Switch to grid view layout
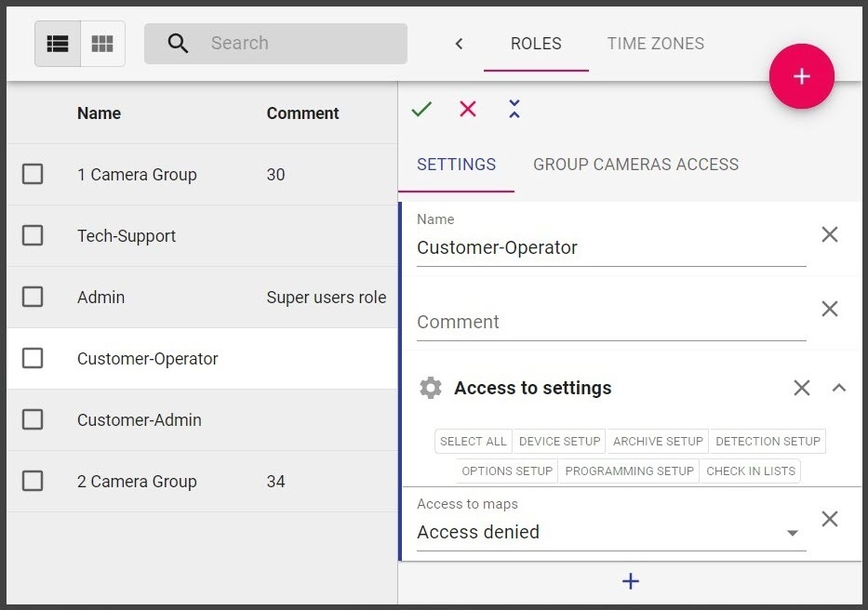Screen dimensions: 868x610 [102, 44]
